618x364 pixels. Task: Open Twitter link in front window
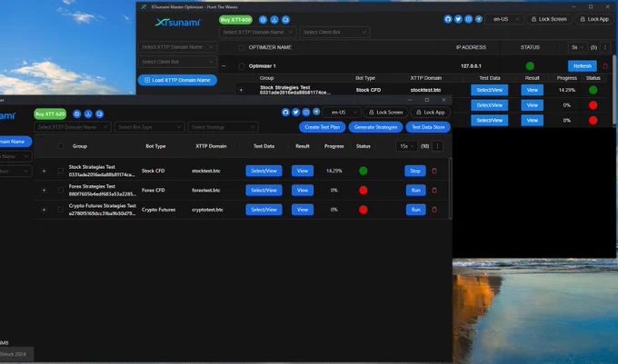click(295, 113)
